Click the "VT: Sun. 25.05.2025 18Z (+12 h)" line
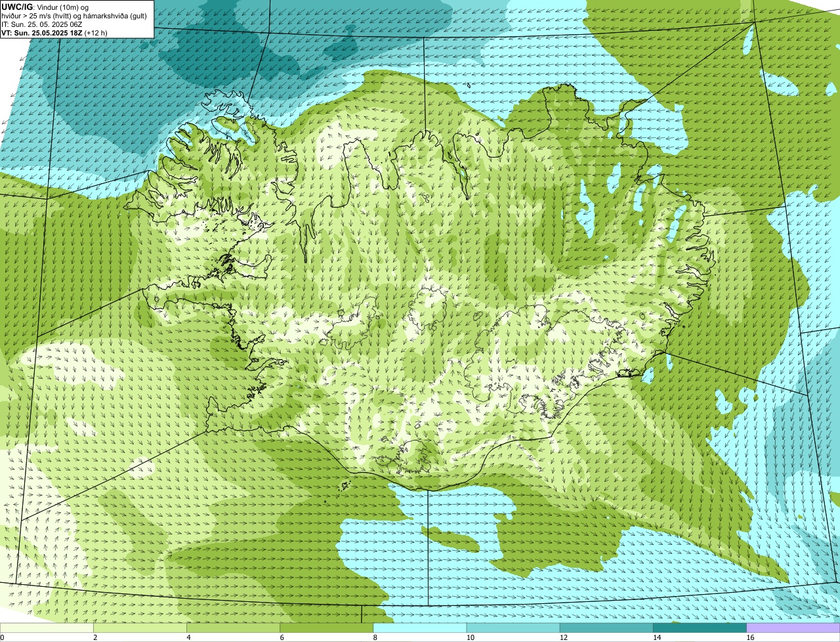840x642 pixels. tap(54, 33)
